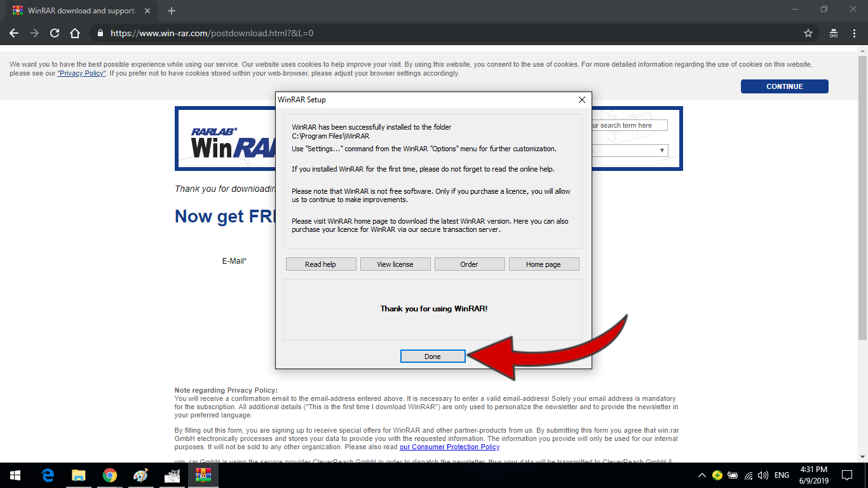Minimize the Chrome window
868x488 pixels.
(795, 10)
